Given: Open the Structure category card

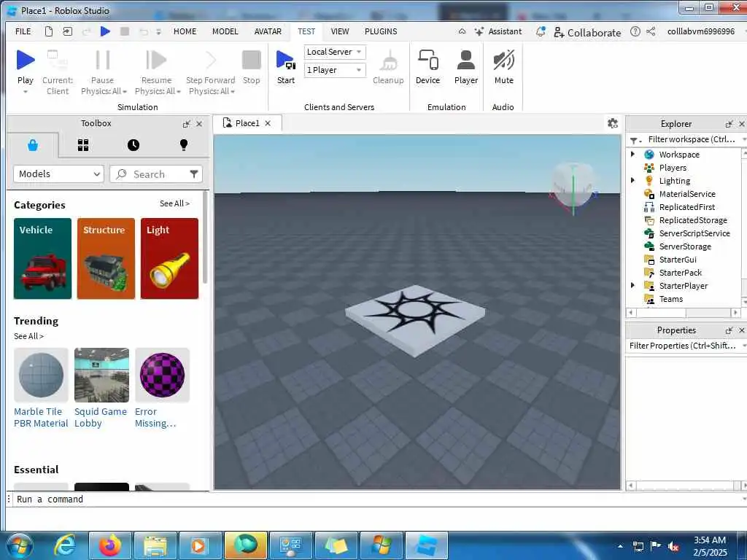Looking at the screenshot, I should 106,259.
